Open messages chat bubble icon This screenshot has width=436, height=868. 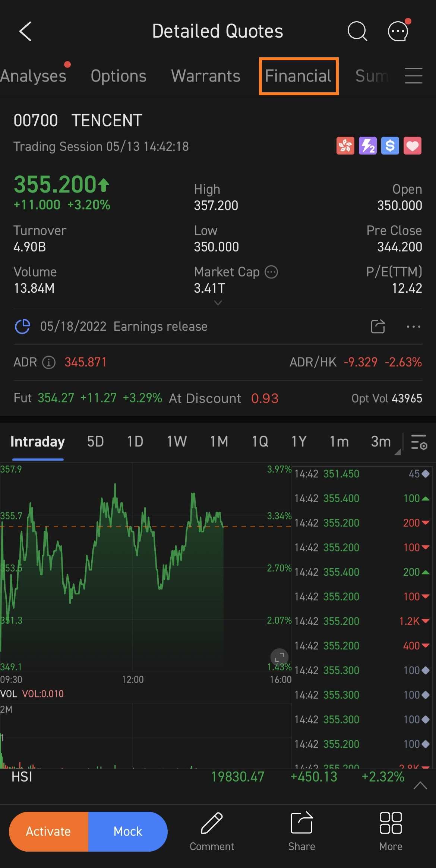point(399,31)
